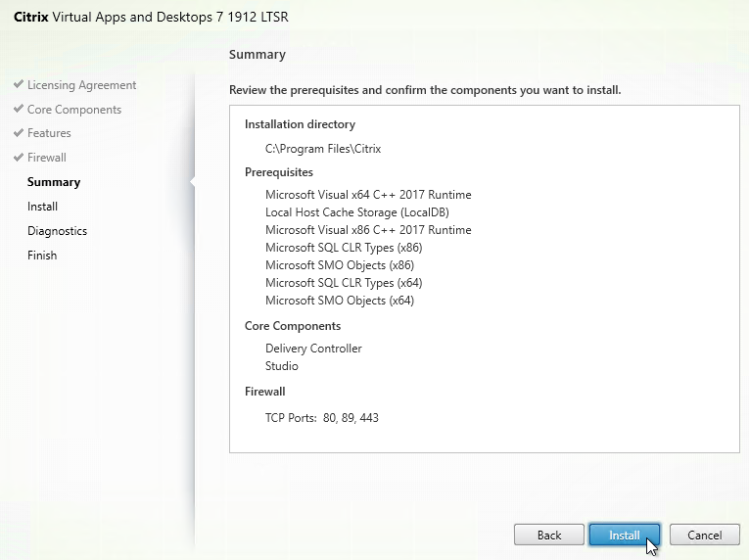The width and height of the screenshot is (749, 560).
Task: Click Microsoft SMO Objects (x64)
Action: [x=339, y=301]
